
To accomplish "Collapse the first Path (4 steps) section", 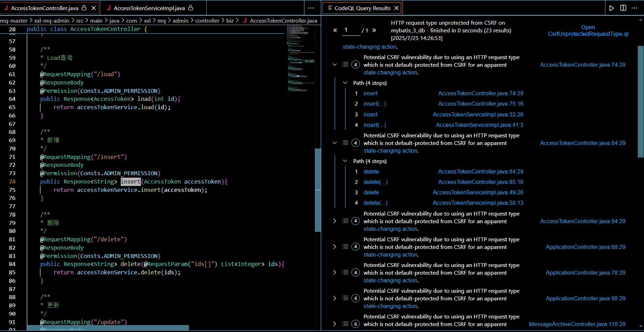I will (345, 83).
